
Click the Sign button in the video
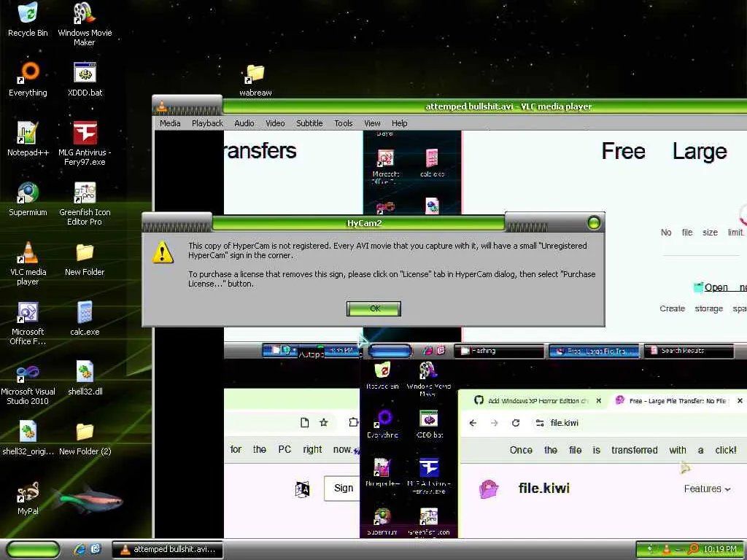344,488
